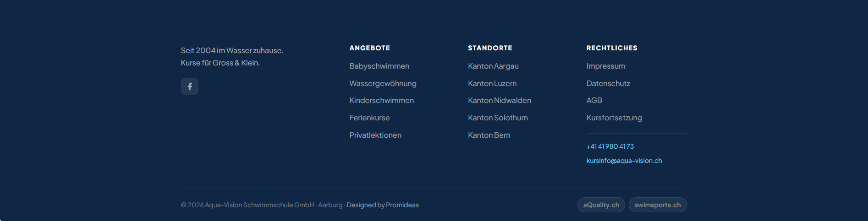The height and width of the screenshot is (221, 868).
Task: Open the Babyschwimmen link
Action: (379, 66)
